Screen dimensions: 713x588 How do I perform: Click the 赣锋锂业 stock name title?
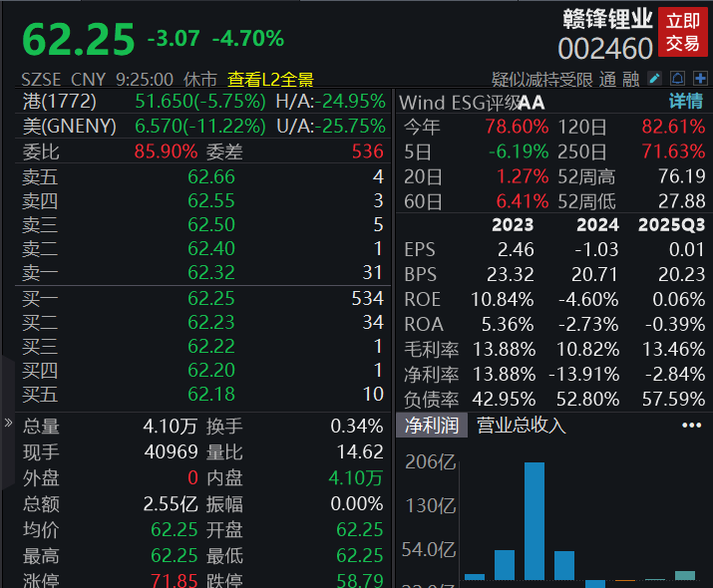click(x=605, y=19)
